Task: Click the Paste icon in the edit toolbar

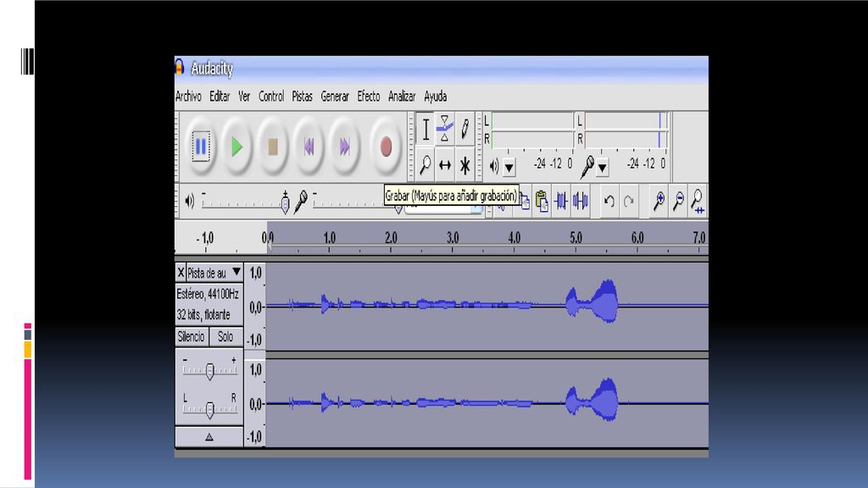Action: pos(542,201)
